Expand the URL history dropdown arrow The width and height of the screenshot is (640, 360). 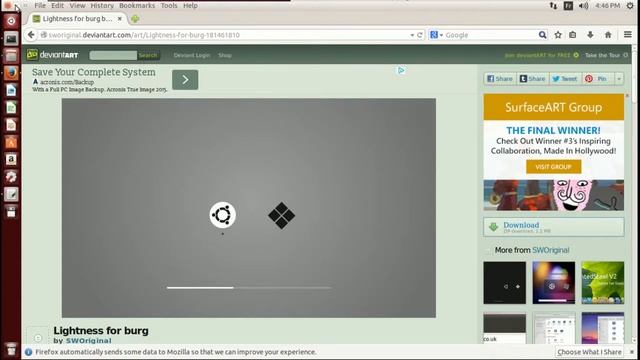[412, 36]
